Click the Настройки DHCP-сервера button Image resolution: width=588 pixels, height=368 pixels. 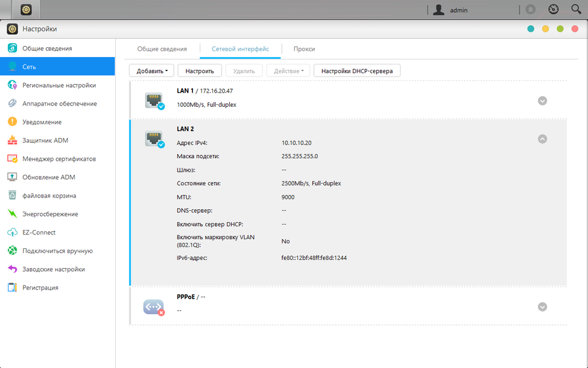[357, 71]
